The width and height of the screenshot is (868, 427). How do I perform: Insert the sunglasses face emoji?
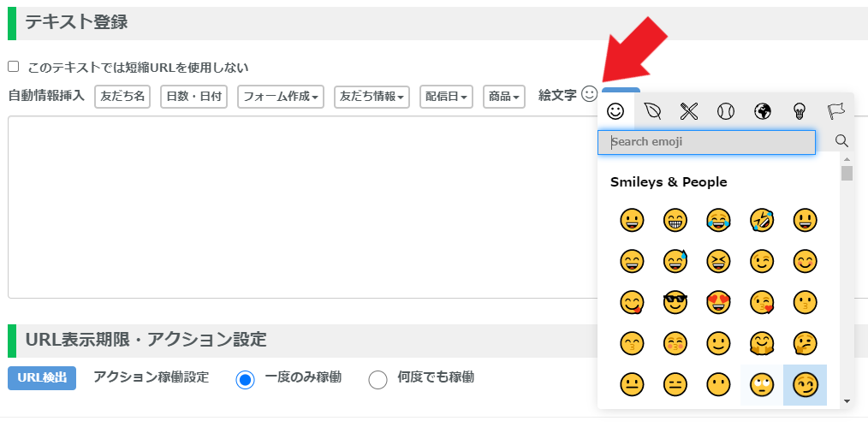[675, 303]
